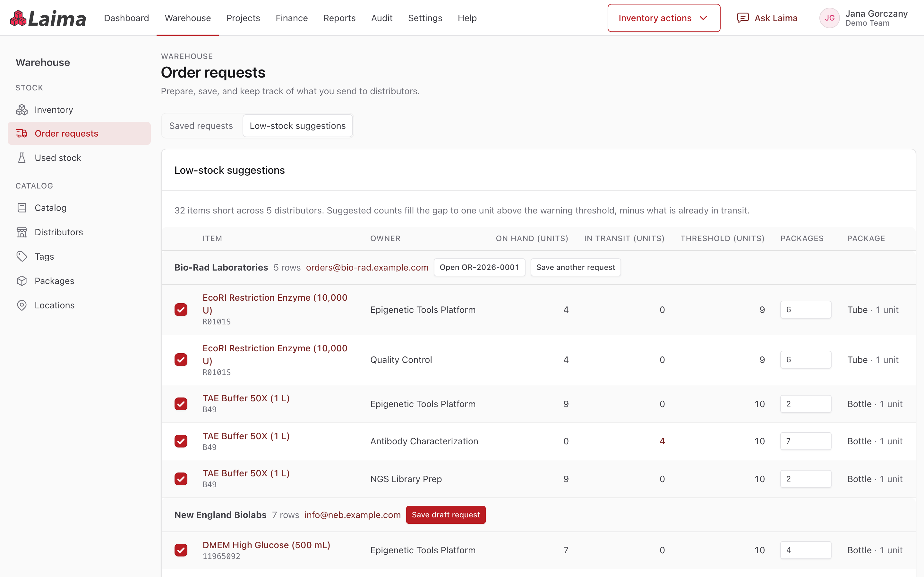Image resolution: width=924 pixels, height=577 pixels.
Task: Switch to Saved requests tab
Action: tap(201, 126)
